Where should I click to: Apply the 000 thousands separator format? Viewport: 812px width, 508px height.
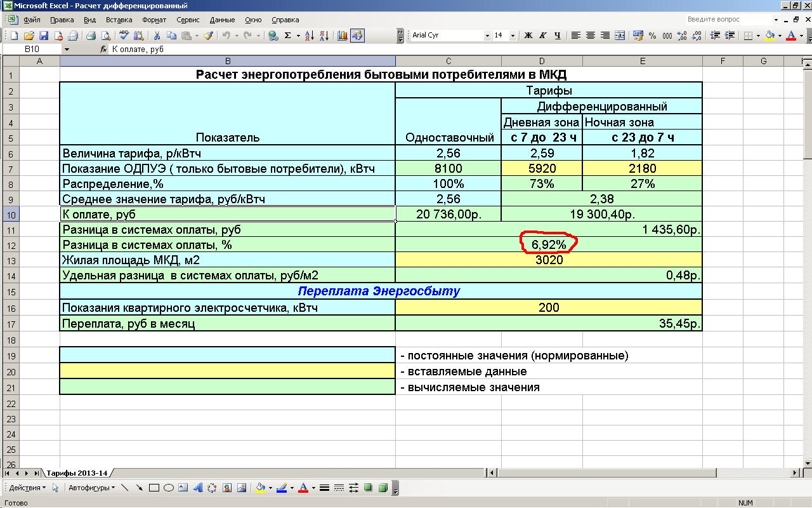pyautogui.click(x=667, y=36)
